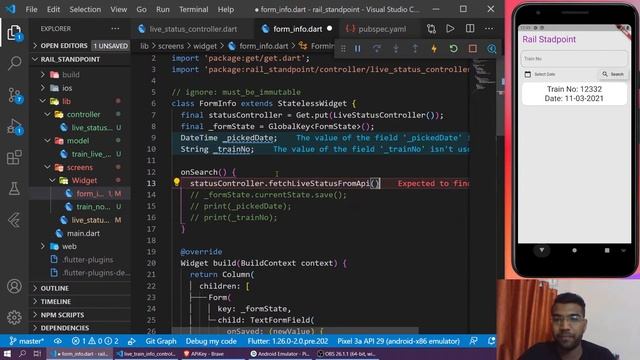Open the Edit menu
This screenshot has width=640, height=360.
tap(53, 9)
